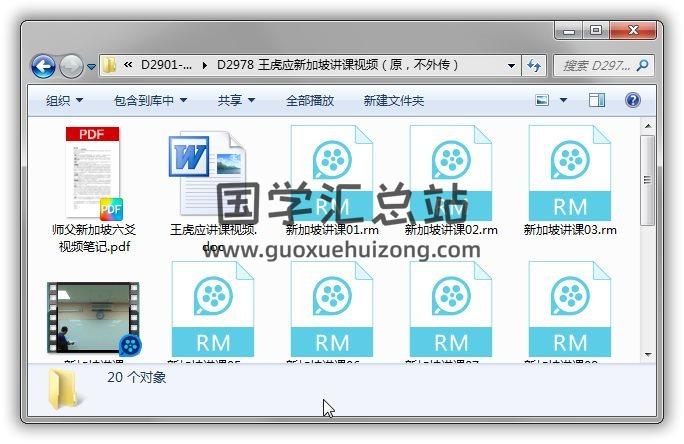This screenshot has width=684, height=444.
Task: Select the RM file icon under 新加坡讲课02.rm
Action: point(451,309)
